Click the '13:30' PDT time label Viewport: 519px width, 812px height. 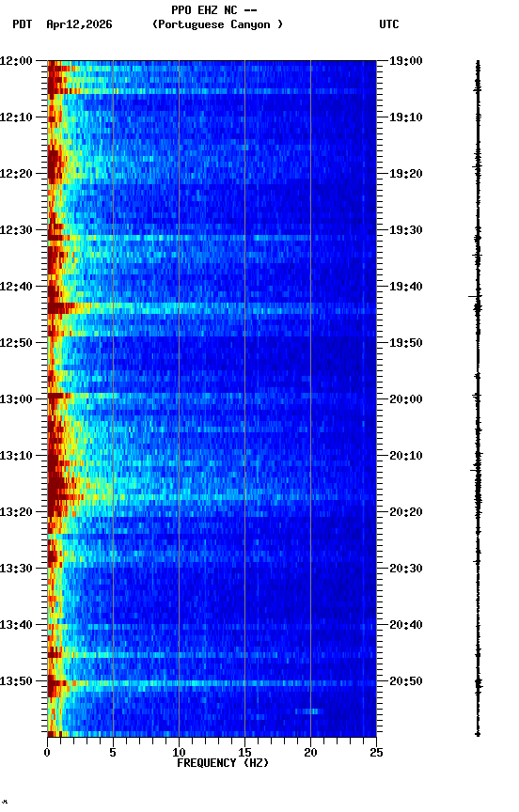click(16, 569)
